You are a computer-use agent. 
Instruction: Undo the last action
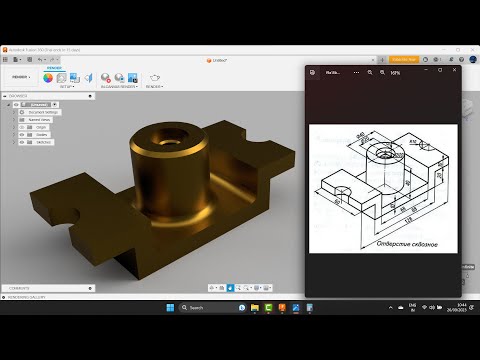(41, 60)
